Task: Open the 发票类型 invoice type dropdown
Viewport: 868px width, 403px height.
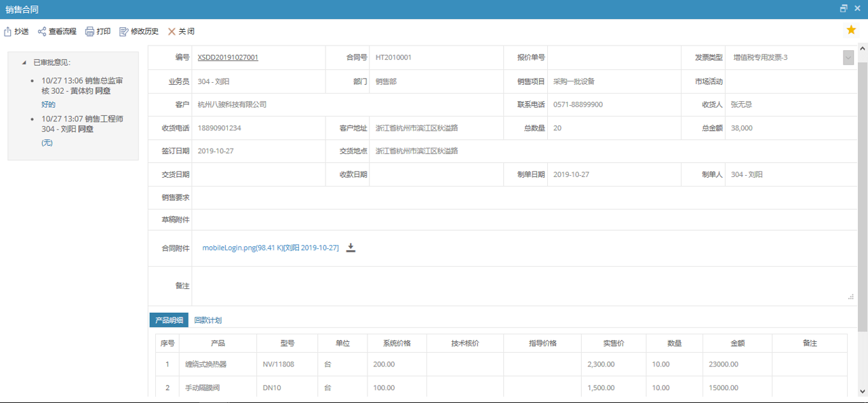Action: pos(848,57)
